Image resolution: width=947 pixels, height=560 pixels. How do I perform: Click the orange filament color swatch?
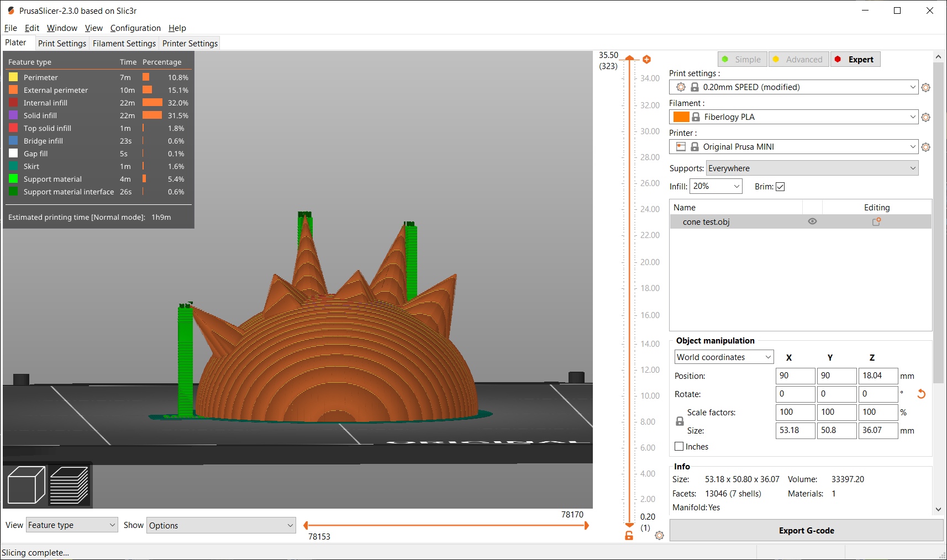tap(681, 117)
